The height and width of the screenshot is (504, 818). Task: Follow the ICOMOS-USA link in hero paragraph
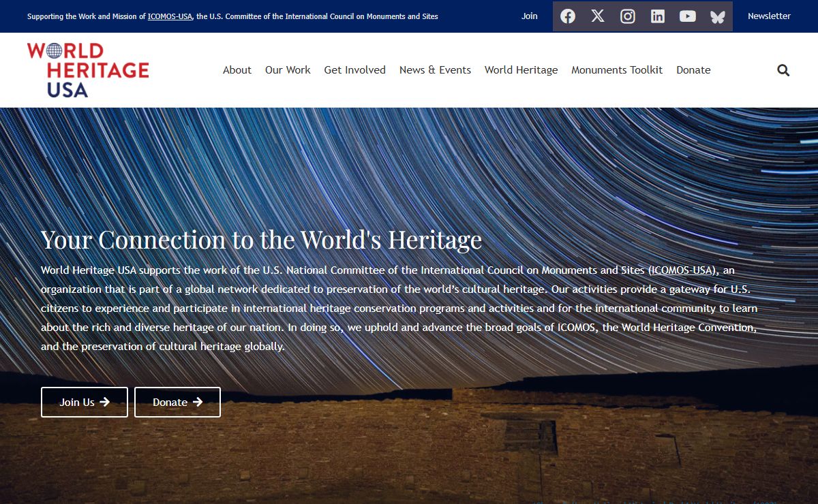(x=682, y=270)
